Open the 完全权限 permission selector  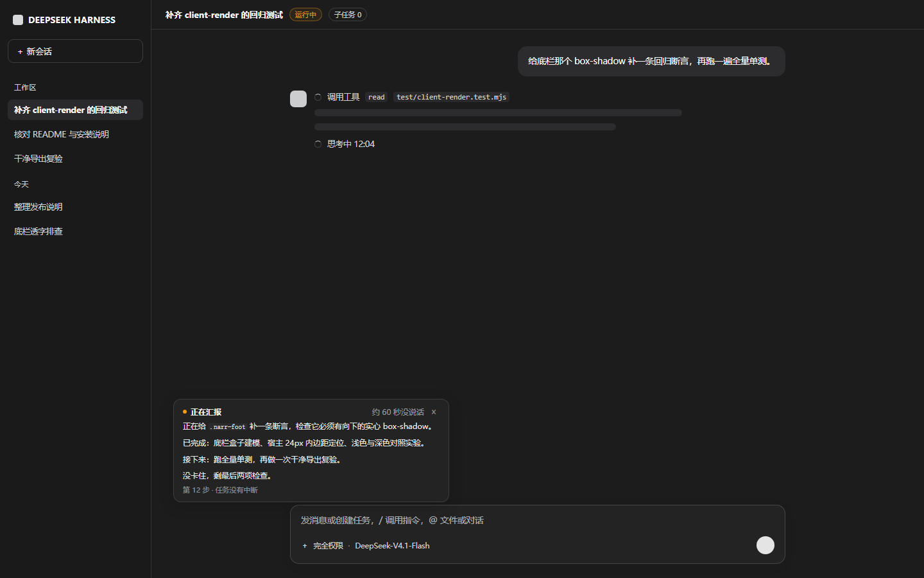tap(328, 546)
